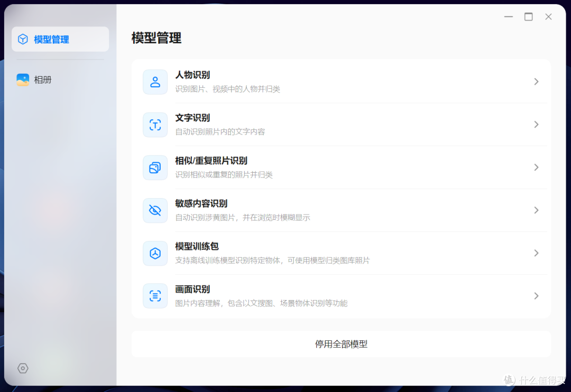Expand 模型训练包 row chevron
The image size is (571, 392).
point(537,253)
